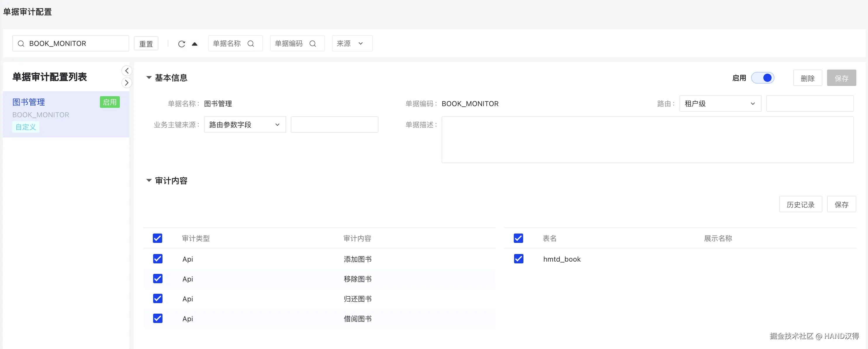Click into the 单据描述 text area
Image resolution: width=868 pixels, height=349 pixels.
(647, 140)
